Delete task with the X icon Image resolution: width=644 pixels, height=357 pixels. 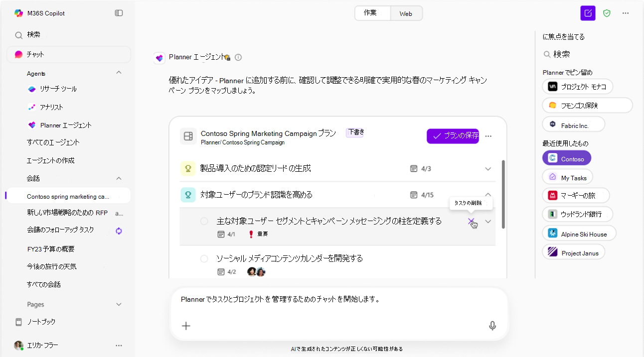471,221
